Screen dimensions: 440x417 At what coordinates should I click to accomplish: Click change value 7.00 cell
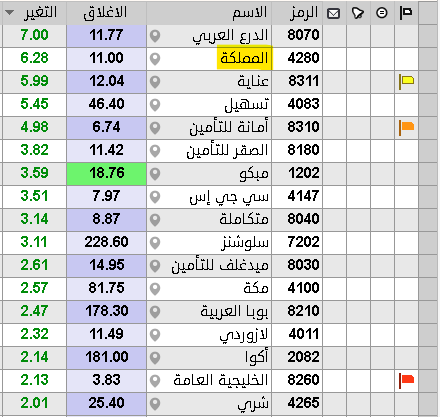(34, 36)
